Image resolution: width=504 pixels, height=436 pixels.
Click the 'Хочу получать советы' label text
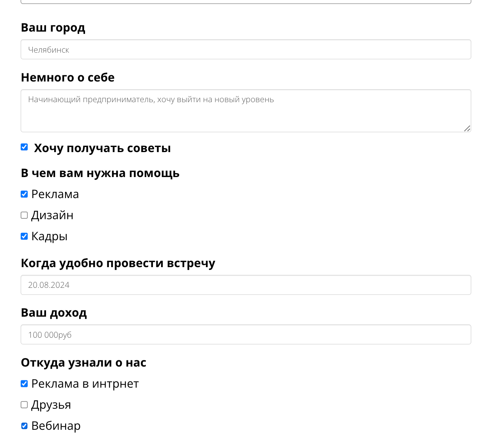click(x=102, y=148)
